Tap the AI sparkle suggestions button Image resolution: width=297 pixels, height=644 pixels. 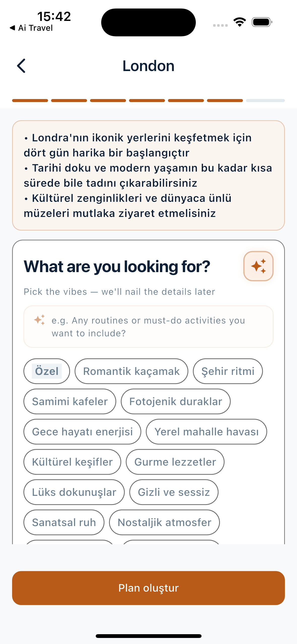pyautogui.click(x=258, y=266)
